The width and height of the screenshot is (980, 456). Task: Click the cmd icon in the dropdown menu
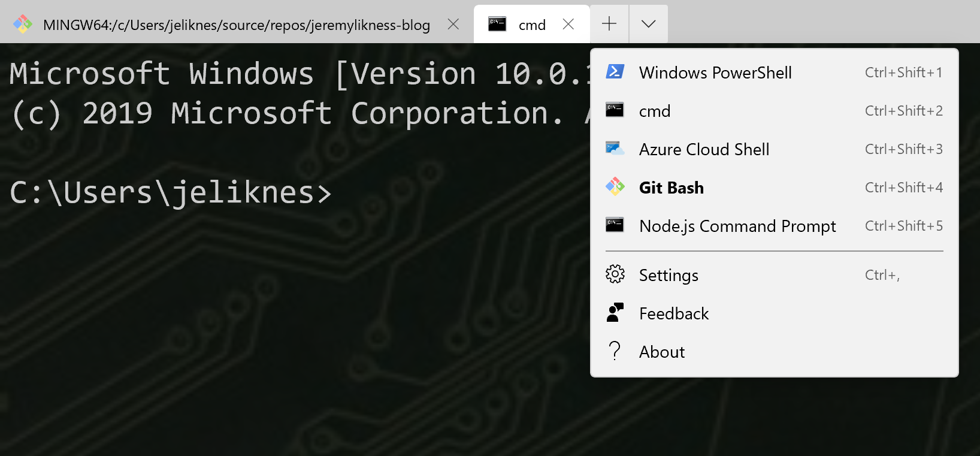(x=615, y=110)
